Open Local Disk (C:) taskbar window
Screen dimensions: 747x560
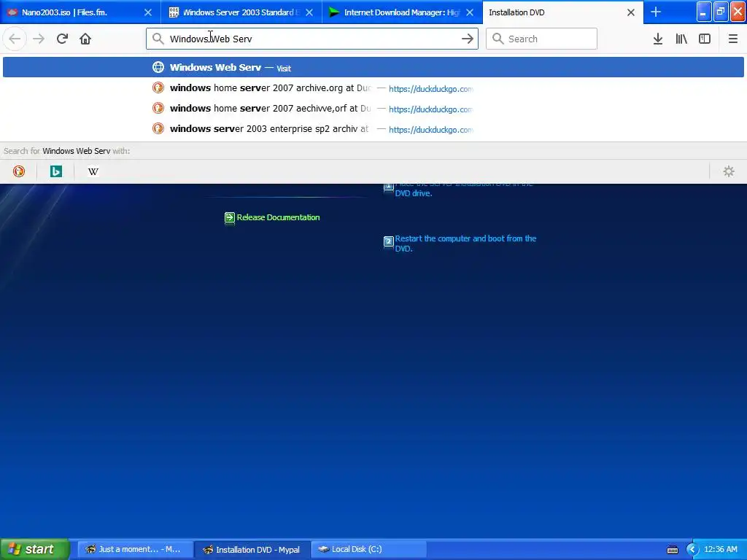coord(369,549)
